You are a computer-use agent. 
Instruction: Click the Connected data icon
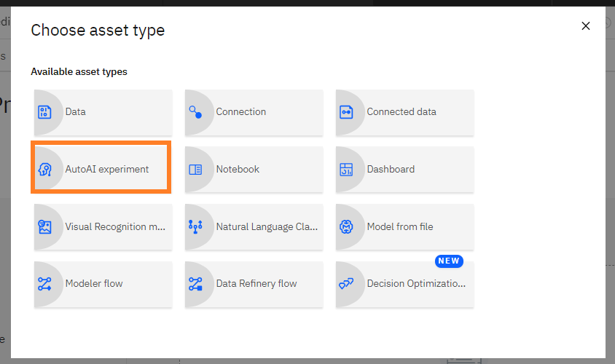coord(346,112)
